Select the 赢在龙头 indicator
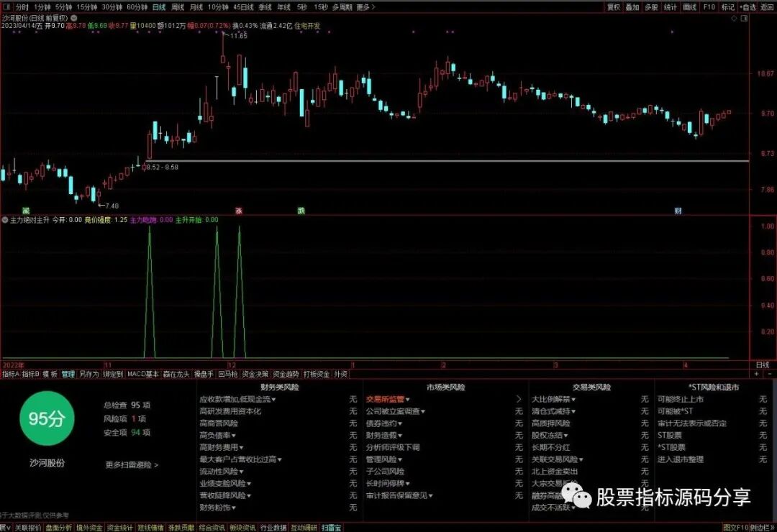Viewport: 777px width, 532px height. click(x=176, y=375)
